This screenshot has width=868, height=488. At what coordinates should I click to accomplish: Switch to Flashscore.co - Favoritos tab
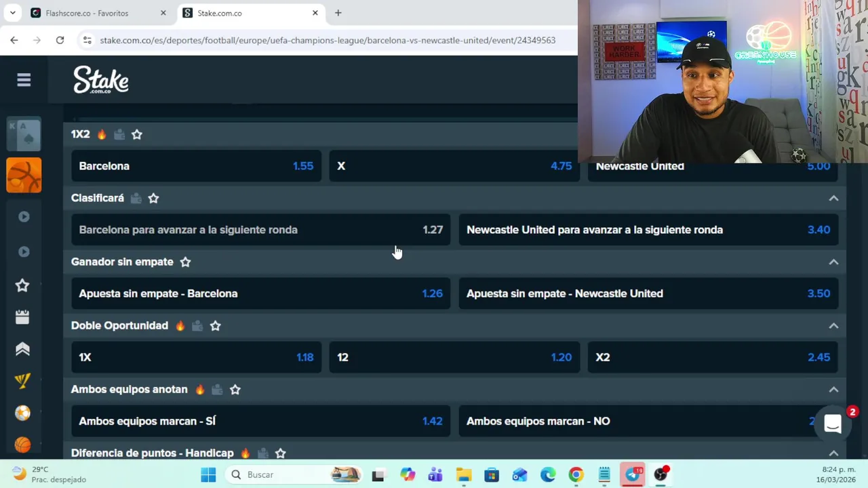point(98,13)
